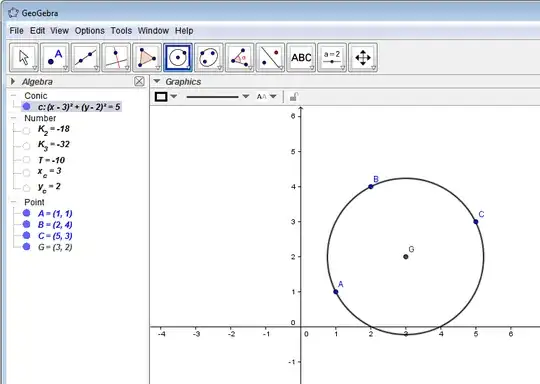Toggle visibility of number x_c
This screenshot has width=540, height=384.
coord(27,172)
